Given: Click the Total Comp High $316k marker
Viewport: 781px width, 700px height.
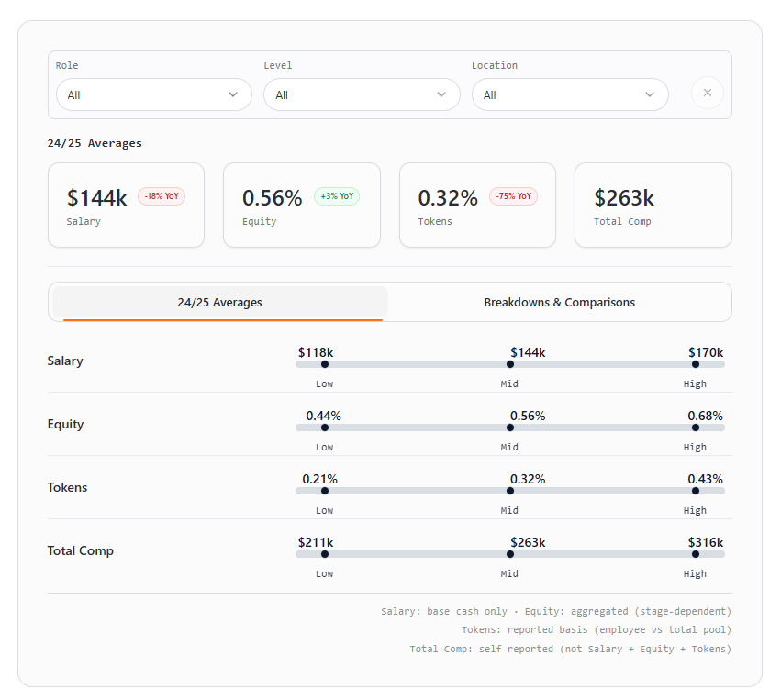Looking at the screenshot, I should (x=696, y=554).
